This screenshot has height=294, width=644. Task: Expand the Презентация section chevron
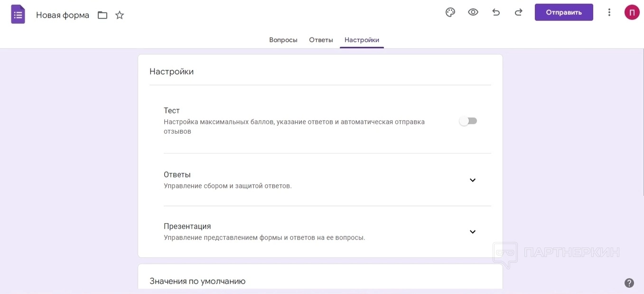point(473,232)
